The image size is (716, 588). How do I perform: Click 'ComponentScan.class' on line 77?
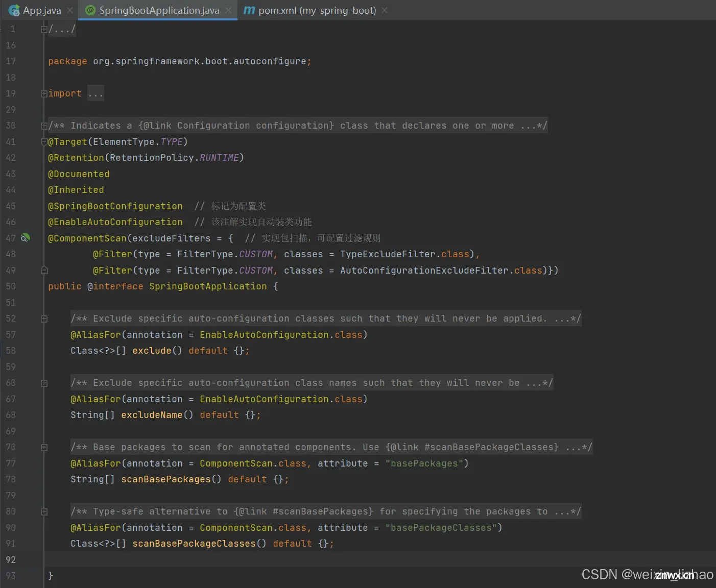(253, 463)
